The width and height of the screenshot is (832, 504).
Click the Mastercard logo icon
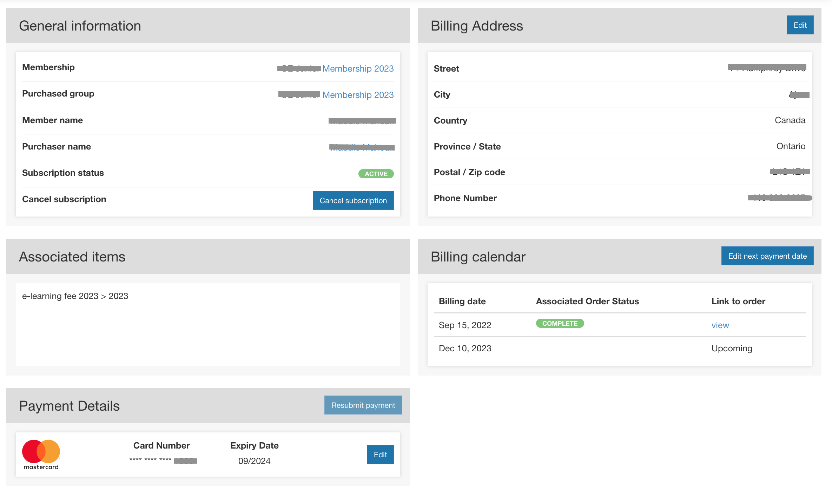coord(41,454)
